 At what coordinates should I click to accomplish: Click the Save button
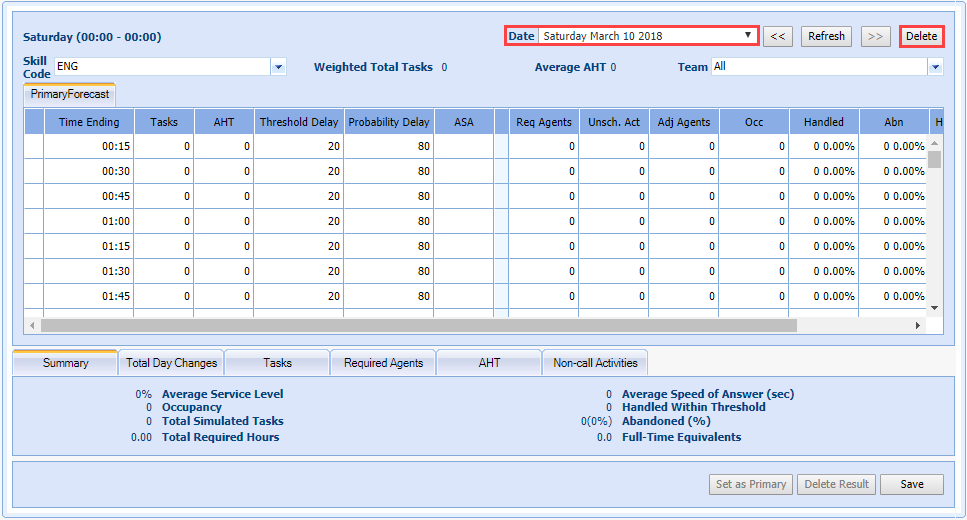click(x=911, y=484)
